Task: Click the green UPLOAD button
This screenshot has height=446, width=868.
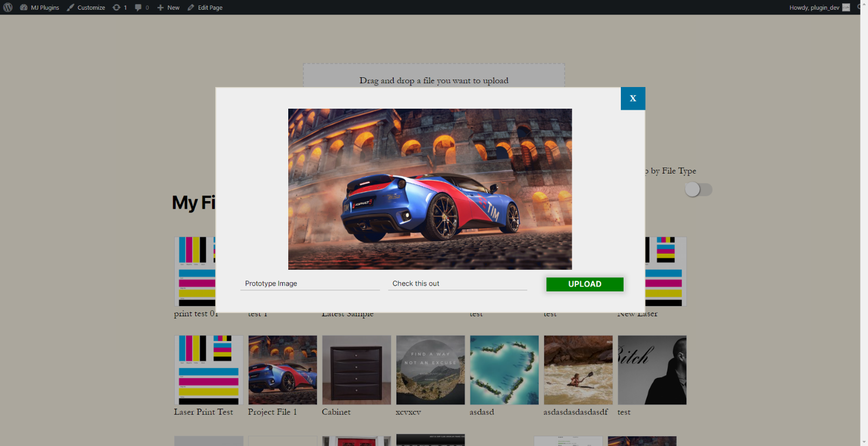Action: tap(585, 284)
